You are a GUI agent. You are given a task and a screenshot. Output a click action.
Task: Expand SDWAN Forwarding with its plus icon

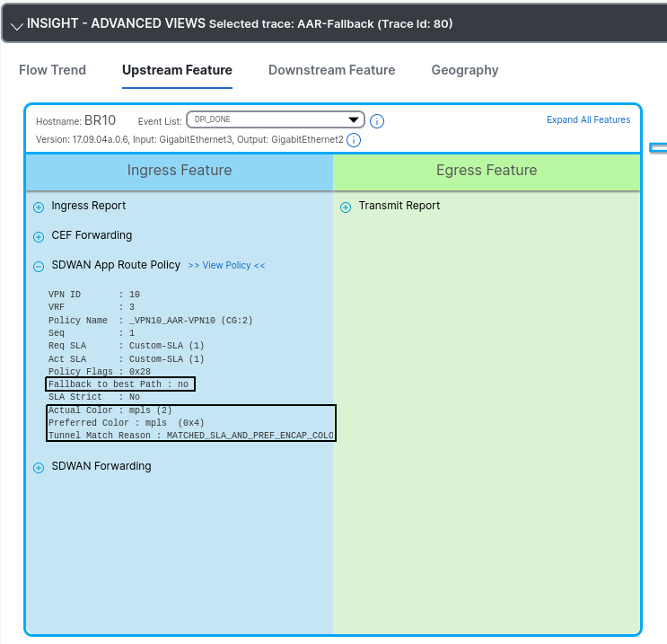[39, 468]
